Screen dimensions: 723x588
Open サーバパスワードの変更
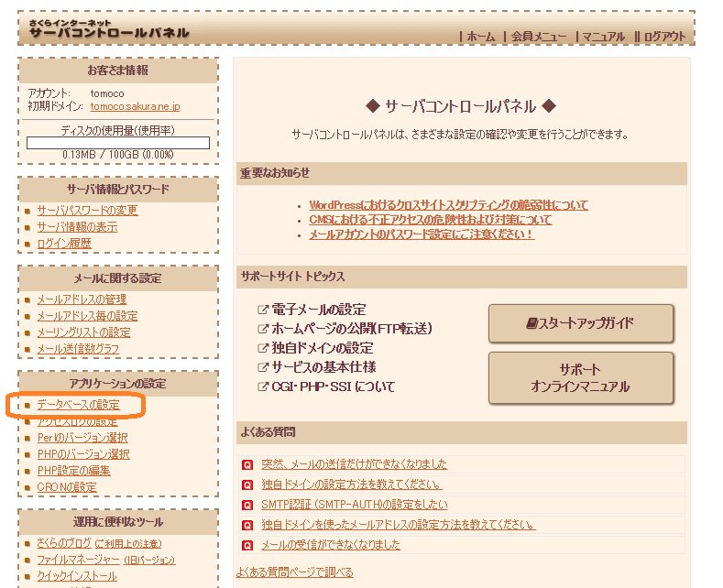point(87,211)
